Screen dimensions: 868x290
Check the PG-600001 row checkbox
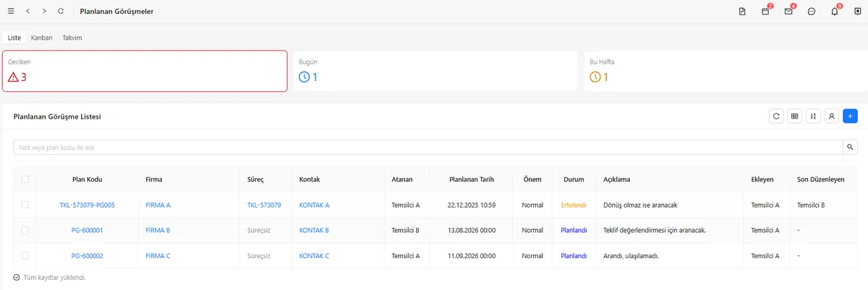point(25,230)
